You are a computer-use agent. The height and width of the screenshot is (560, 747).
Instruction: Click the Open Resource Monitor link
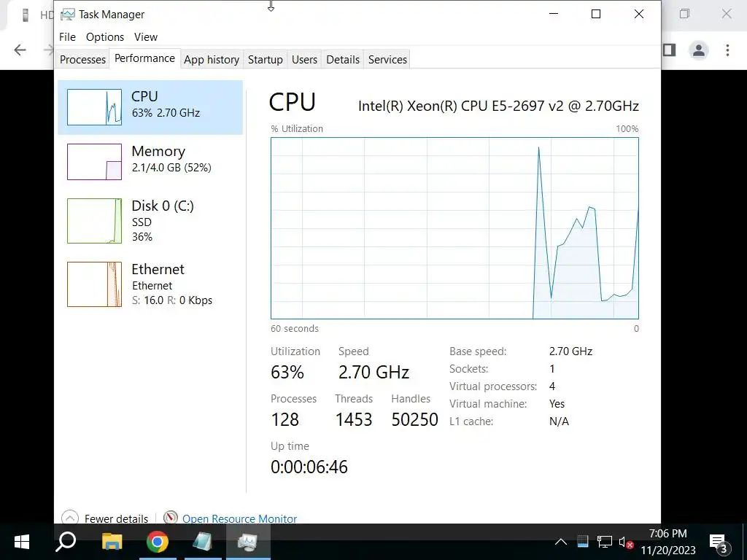click(239, 518)
